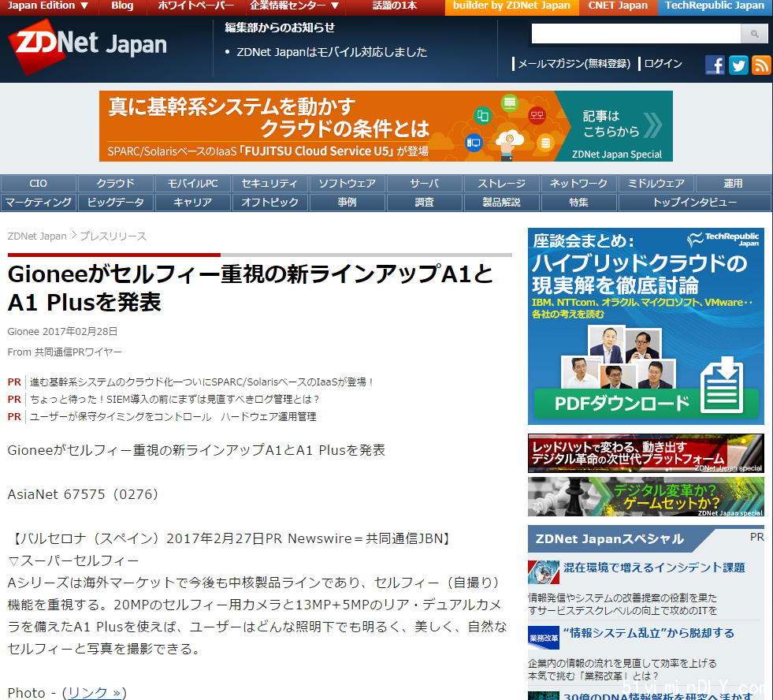Select the ミドルウェア category
Viewport: 773px width, 700px height.
click(656, 184)
